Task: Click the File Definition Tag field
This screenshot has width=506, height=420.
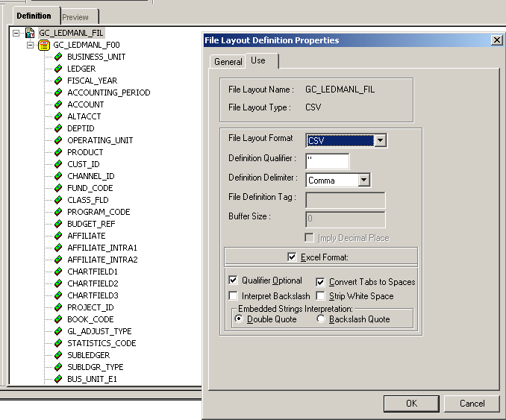Action: [346, 200]
